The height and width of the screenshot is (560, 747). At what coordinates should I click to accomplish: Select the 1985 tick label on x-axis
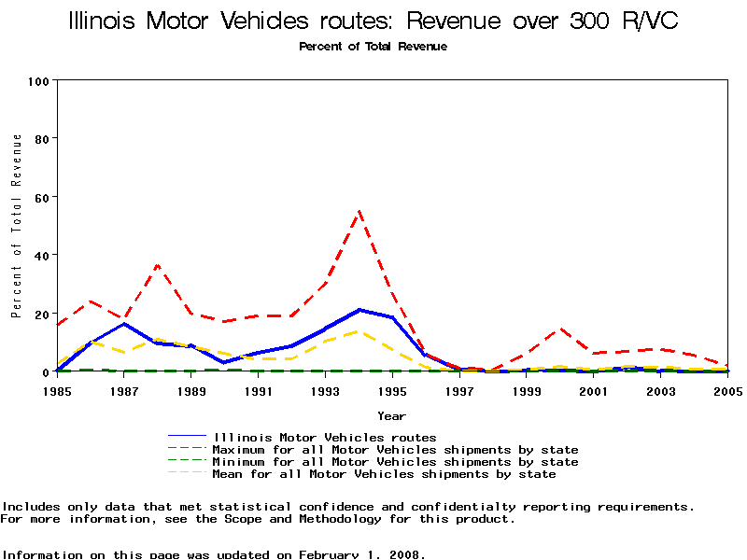[x=57, y=390]
